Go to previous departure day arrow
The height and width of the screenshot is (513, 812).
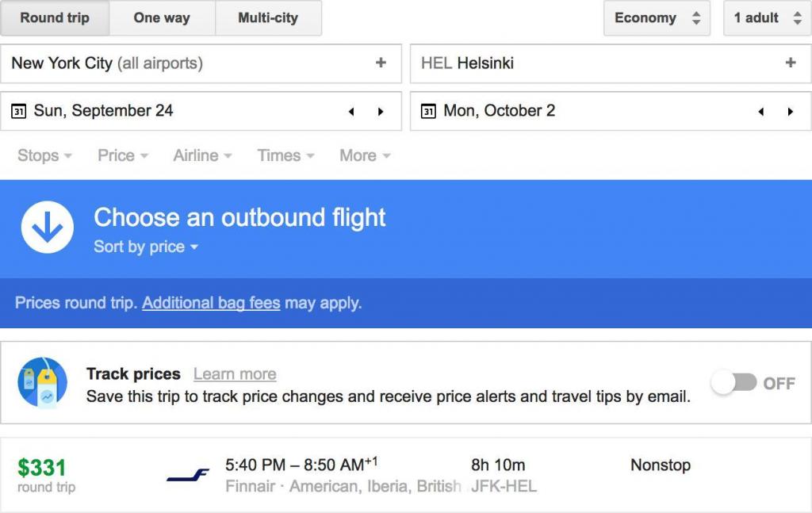(351, 111)
